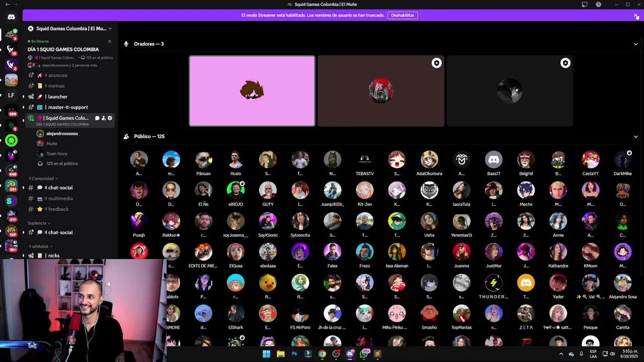Open Yeremias13 audience avatar

(x=461, y=221)
